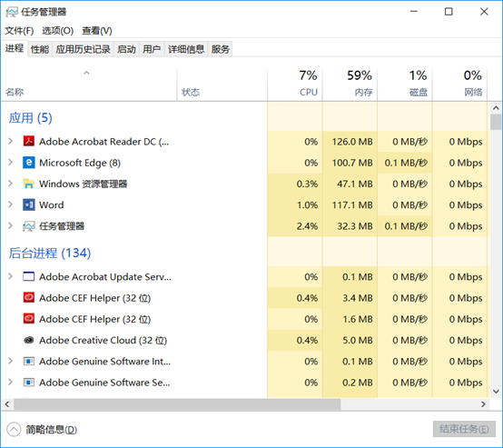This screenshot has height=448, width=503.
Task: Select the Adobe Acrobat Update Service icon
Action: click(x=29, y=276)
